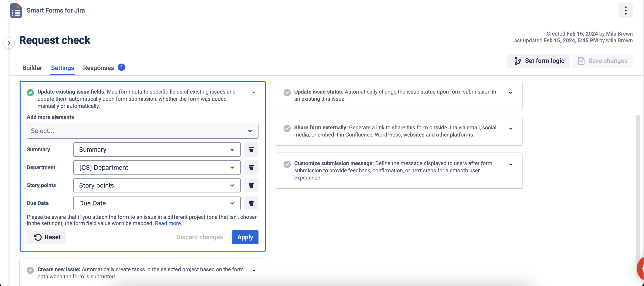The width and height of the screenshot is (644, 286).
Task: Click the Smart Forms for Jira logo
Action: point(16,11)
